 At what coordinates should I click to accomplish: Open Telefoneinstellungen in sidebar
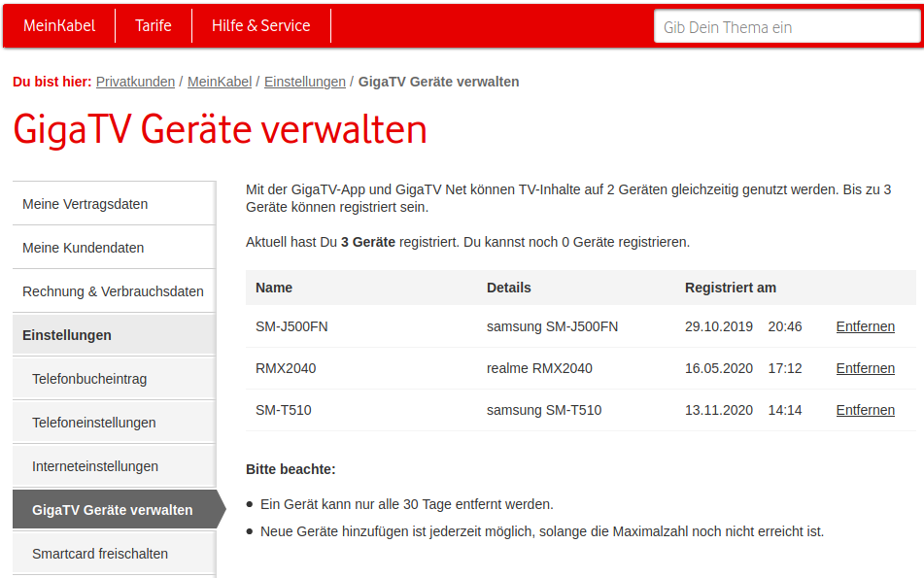115,422
